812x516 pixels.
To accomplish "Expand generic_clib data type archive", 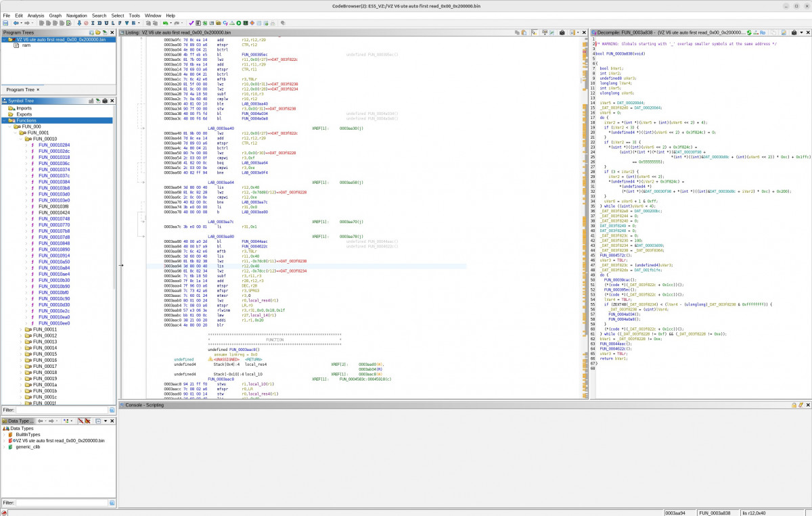I will click(4, 446).
